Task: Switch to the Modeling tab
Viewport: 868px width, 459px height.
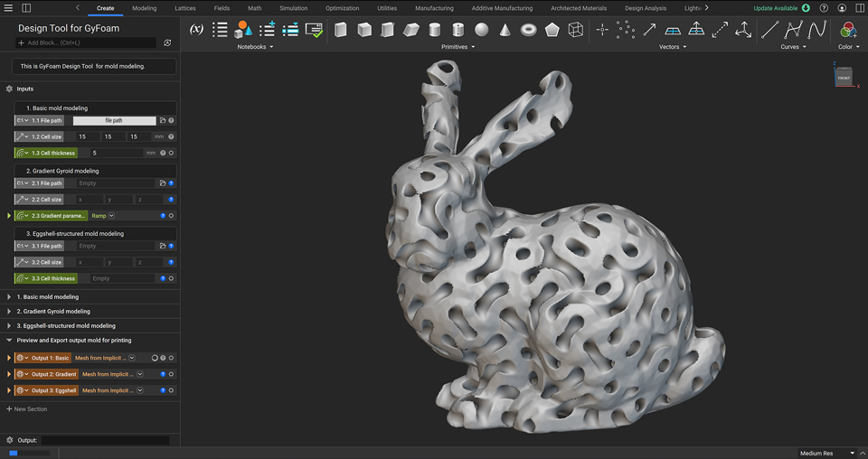Action: (144, 8)
